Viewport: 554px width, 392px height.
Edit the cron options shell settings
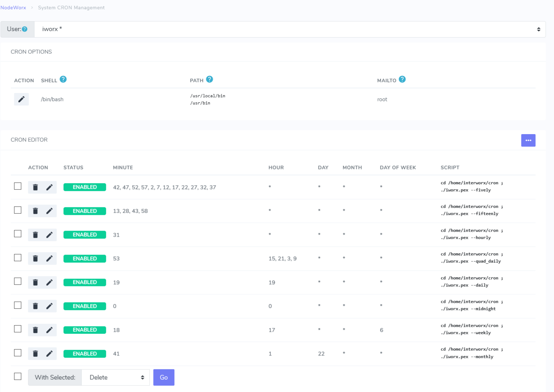click(x=21, y=99)
